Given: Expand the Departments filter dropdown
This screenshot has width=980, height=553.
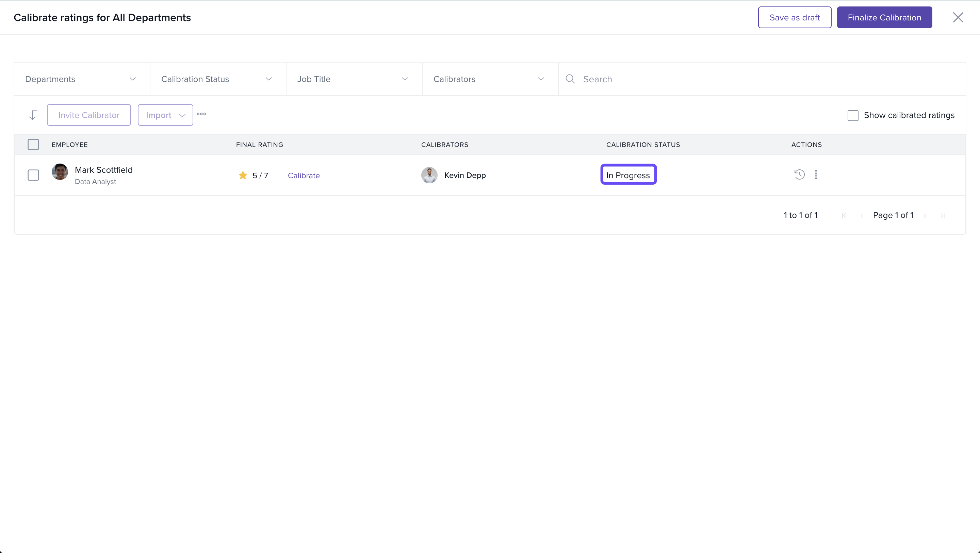Looking at the screenshot, I should [x=81, y=79].
